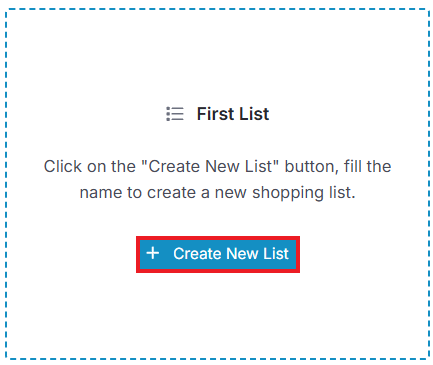The height and width of the screenshot is (365, 433).
Task: Click the bulleted list icon beside First List
Action: (175, 114)
